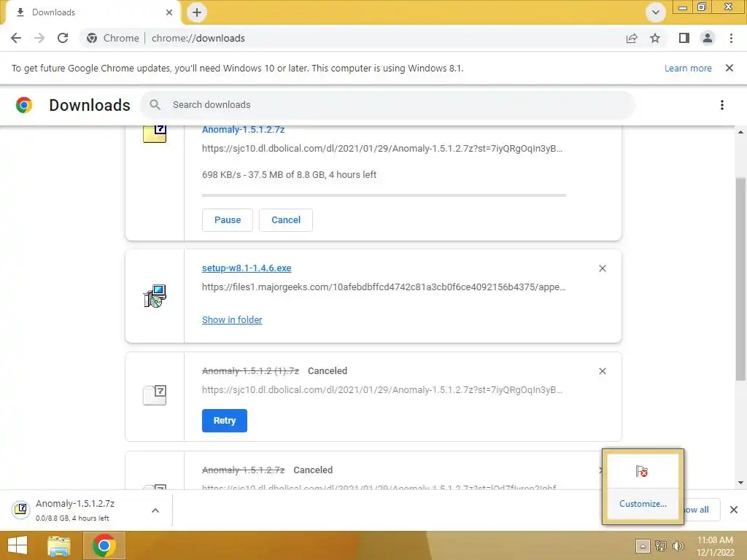Image resolution: width=747 pixels, height=560 pixels.
Task: Remove canceled Anomaly-1.5.1.2 (1).7z entry
Action: [602, 371]
